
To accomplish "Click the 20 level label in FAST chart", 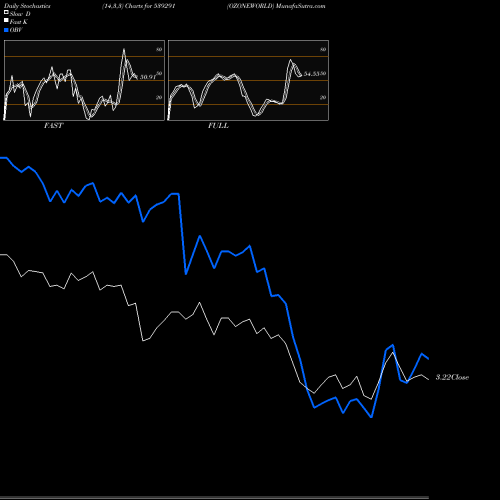I will [x=159, y=97].
